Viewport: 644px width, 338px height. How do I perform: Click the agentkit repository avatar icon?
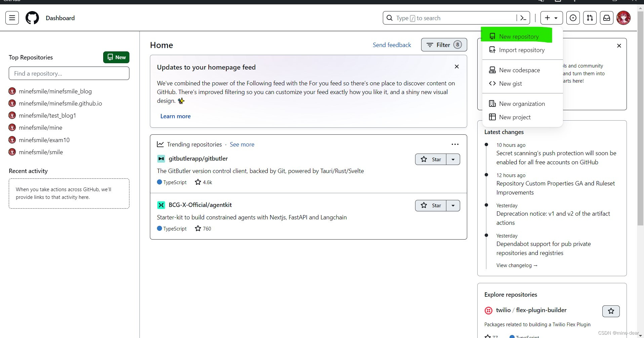161,205
